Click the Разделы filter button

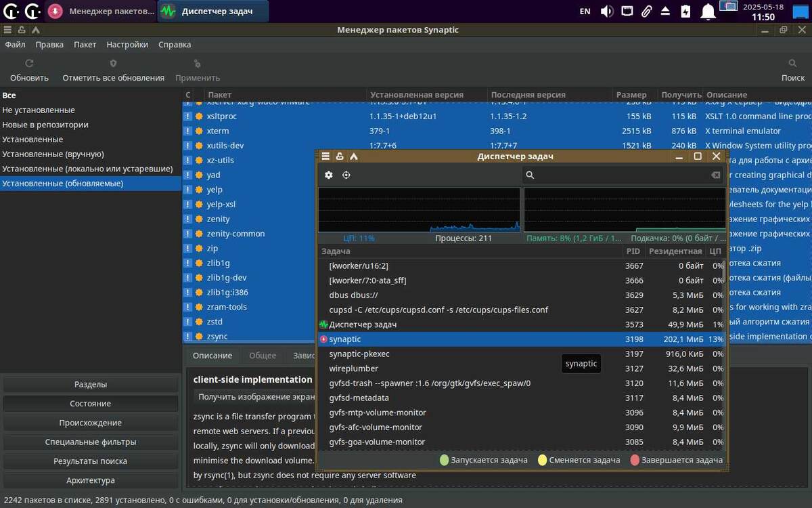point(91,384)
